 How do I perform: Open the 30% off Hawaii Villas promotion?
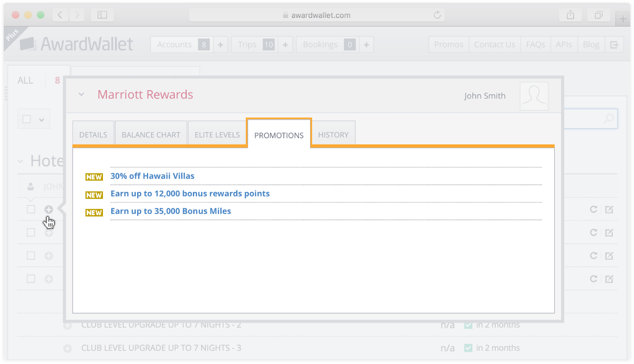coord(153,176)
